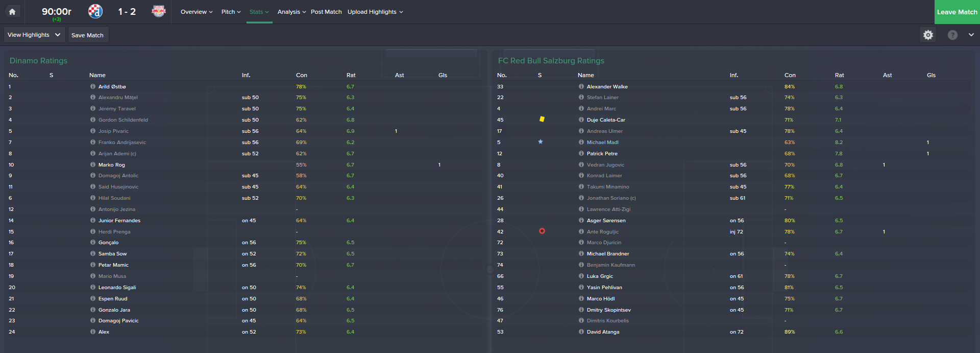
Task: Switch to the Post Match tab
Action: tap(326, 12)
